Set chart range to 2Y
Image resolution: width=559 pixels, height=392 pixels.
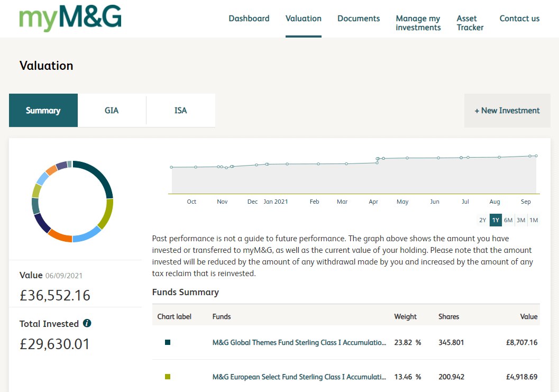coord(483,220)
